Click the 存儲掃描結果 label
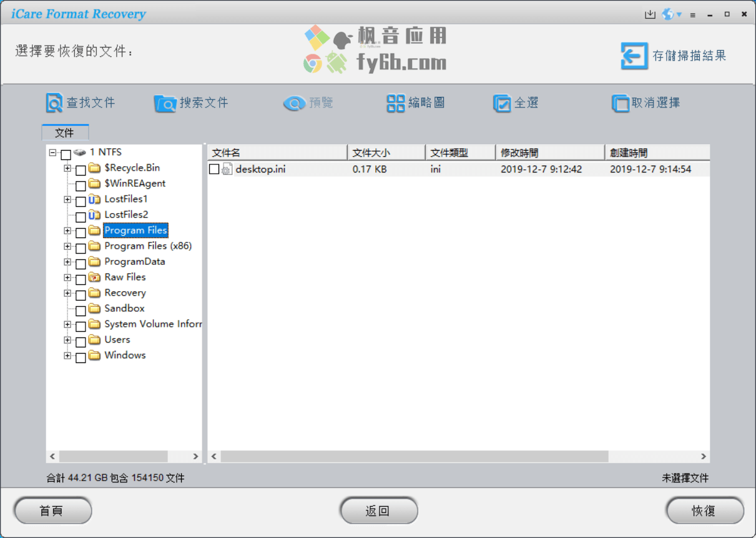Image resolution: width=756 pixels, height=538 pixels. click(x=689, y=56)
